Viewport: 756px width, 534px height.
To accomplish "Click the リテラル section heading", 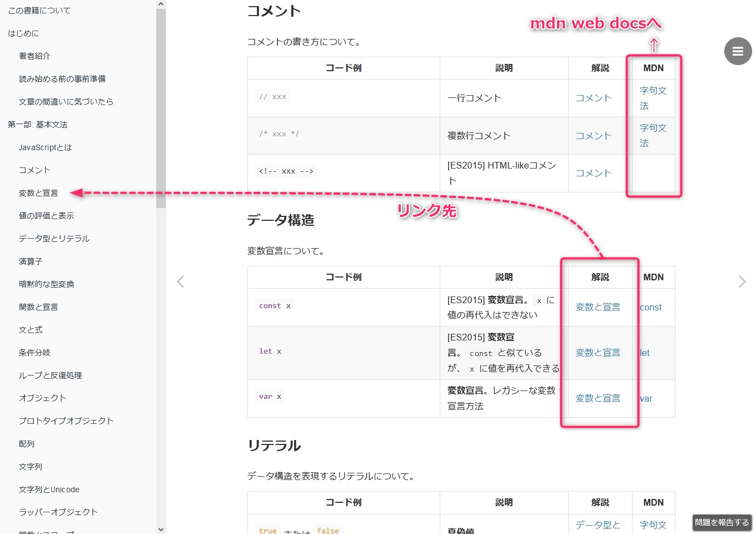I will point(274,446).
